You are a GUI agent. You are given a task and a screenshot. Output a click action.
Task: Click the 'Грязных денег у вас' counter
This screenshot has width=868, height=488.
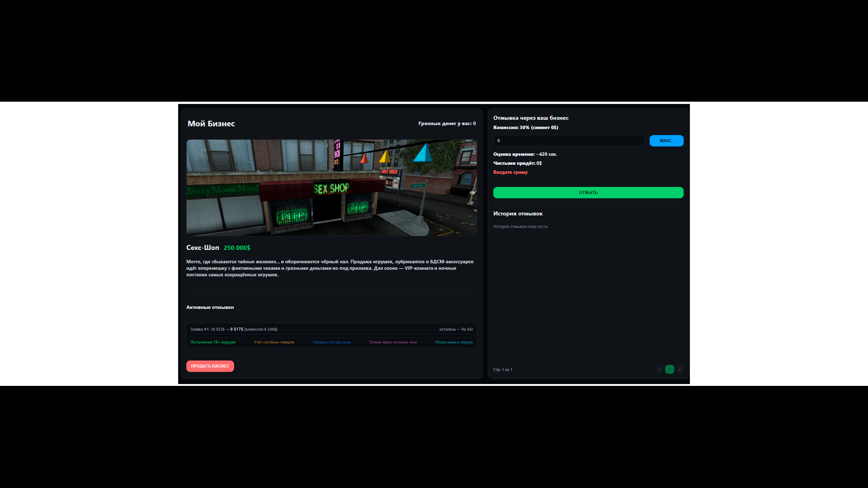(x=447, y=123)
